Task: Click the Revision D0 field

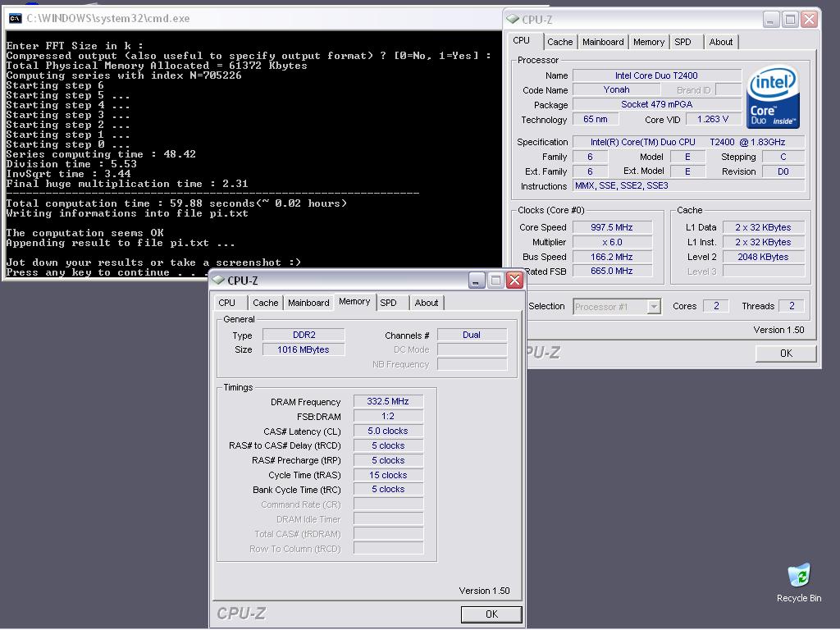Action: [x=783, y=171]
